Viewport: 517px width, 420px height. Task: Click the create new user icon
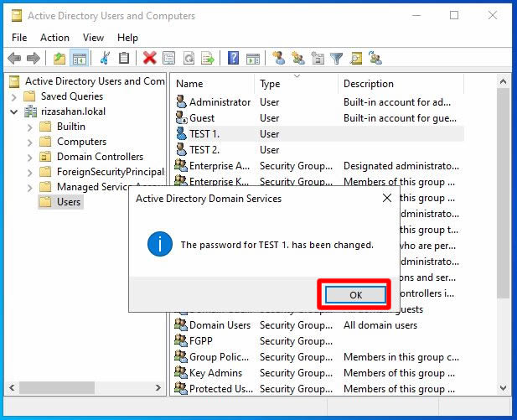pos(279,58)
